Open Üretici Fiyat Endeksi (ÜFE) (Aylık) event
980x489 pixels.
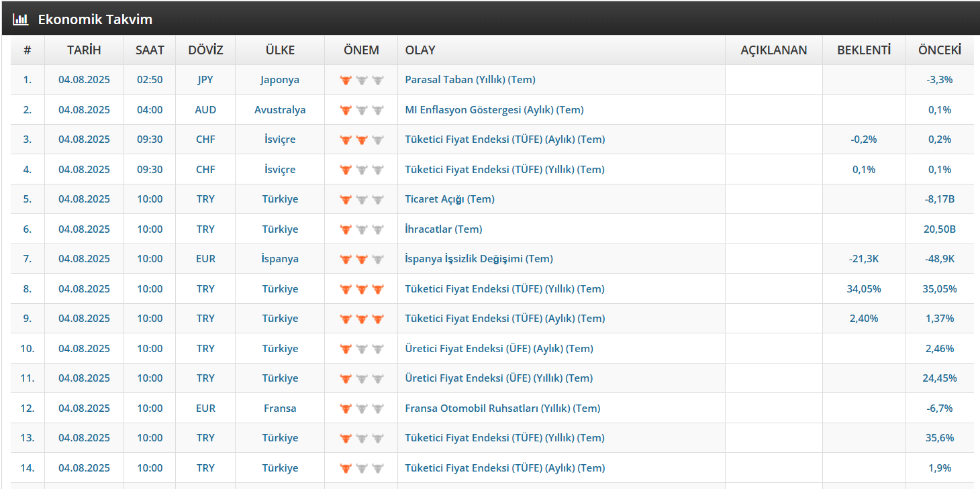pos(499,349)
